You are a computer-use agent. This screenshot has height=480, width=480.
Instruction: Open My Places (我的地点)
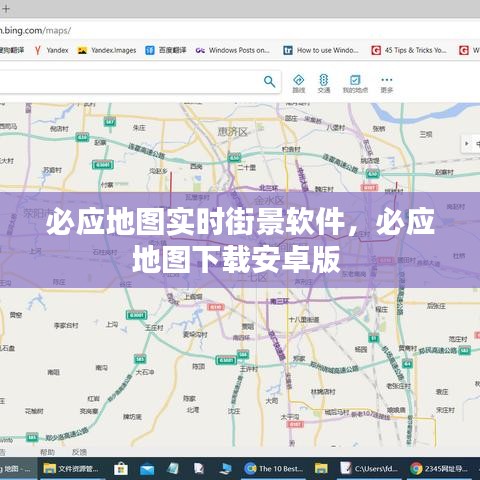pos(355,84)
